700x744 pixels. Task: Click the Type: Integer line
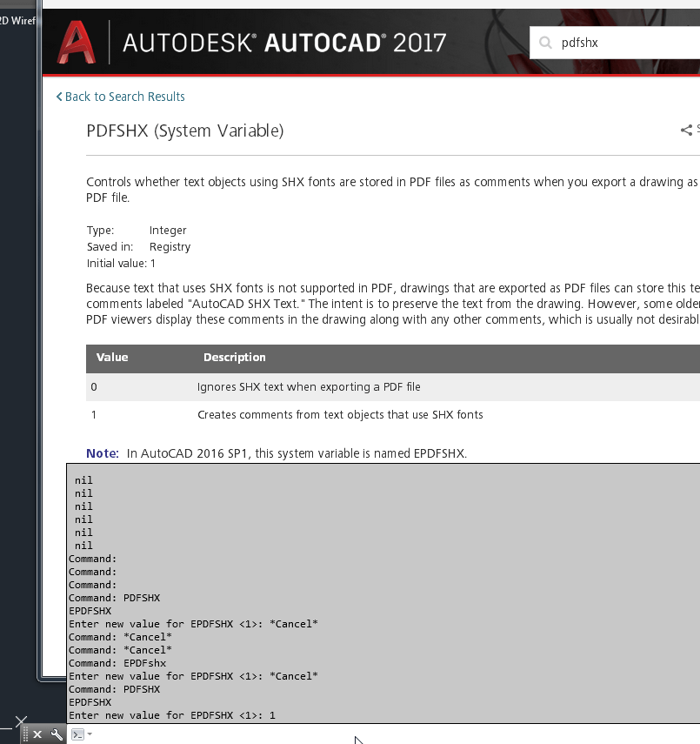[x=137, y=230]
